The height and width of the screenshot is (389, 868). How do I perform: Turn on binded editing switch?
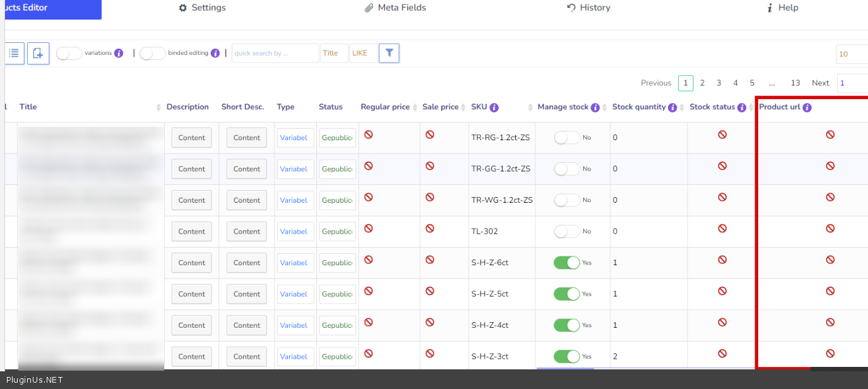152,54
